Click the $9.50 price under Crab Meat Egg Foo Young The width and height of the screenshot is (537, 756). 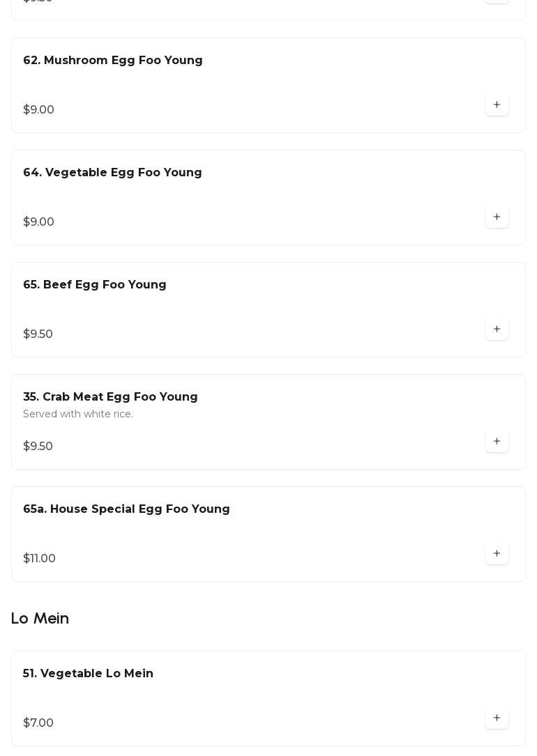(38, 447)
